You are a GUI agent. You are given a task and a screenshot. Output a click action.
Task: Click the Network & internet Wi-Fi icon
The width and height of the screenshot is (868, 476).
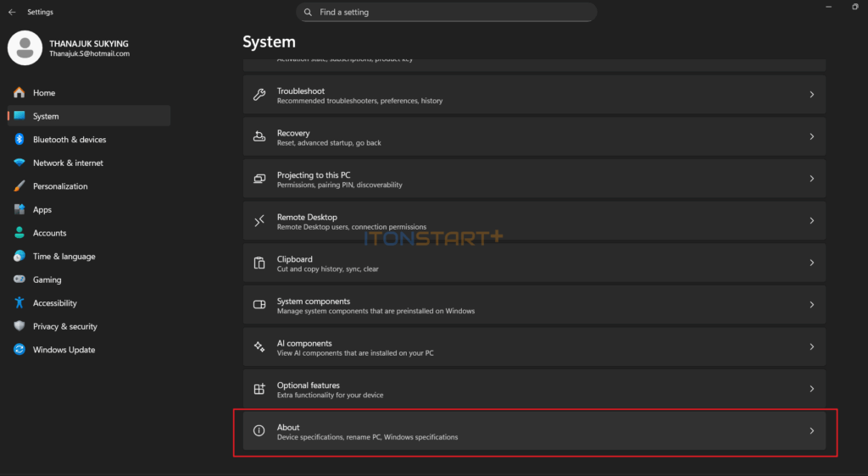click(x=19, y=163)
